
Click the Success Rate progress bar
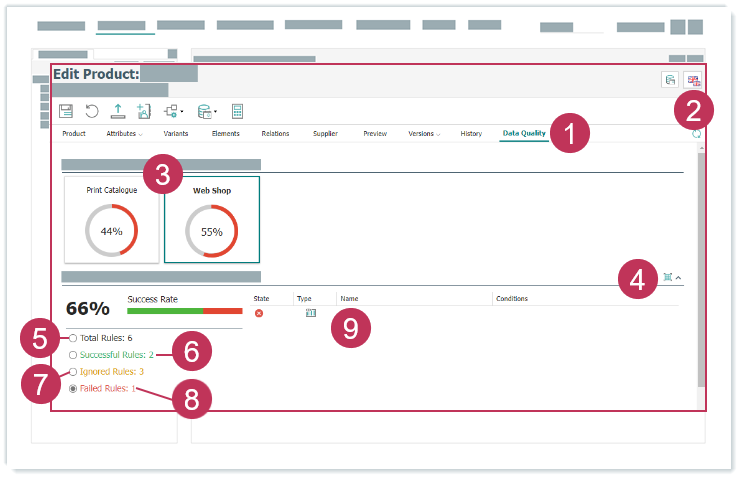point(184,311)
